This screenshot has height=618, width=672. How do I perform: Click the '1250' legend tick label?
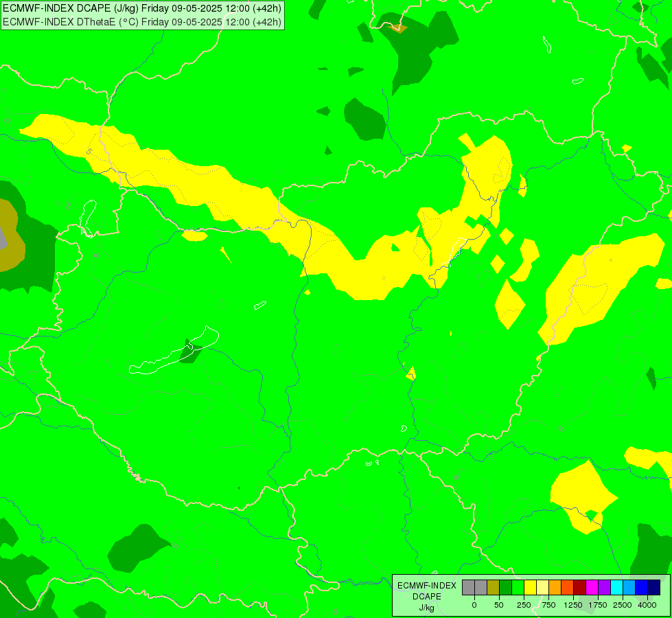click(573, 605)
